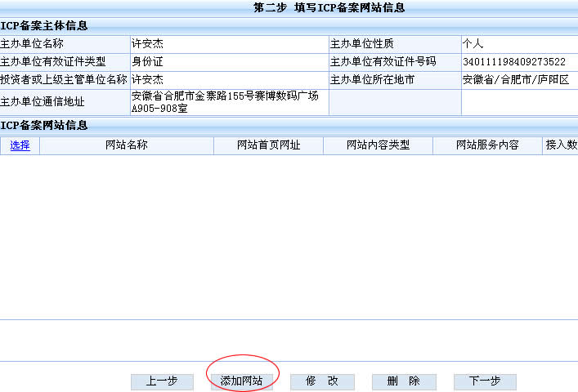Click the ICP备案主体信息 section heading
Image resolution: width=578 pixels, height=392 pixels.
(44, 26)
